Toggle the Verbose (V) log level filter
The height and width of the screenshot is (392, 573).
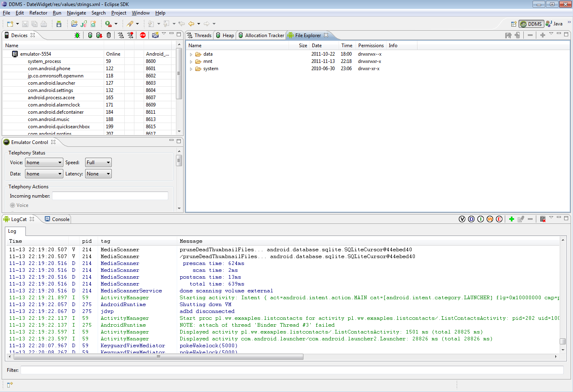[x=462, y=219]
